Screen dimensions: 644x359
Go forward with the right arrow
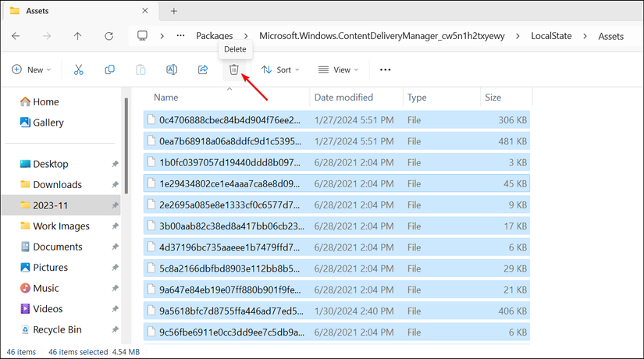(x=47, y=36)
